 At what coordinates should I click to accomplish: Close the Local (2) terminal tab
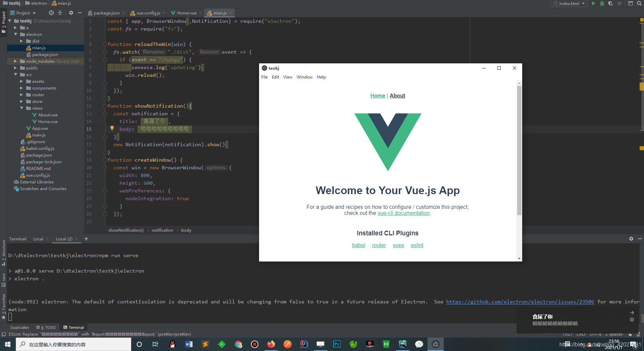coord(76,239)
